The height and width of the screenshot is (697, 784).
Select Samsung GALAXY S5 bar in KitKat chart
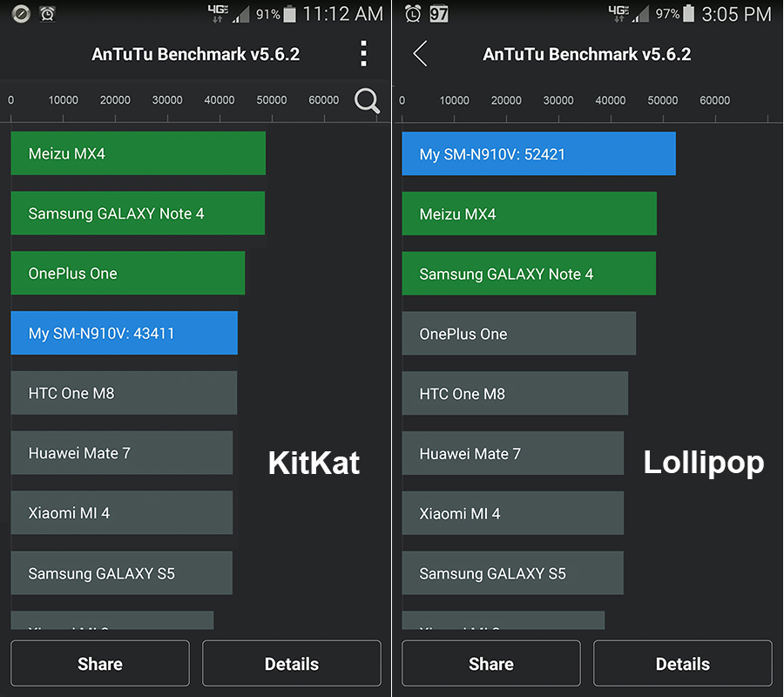[121, 573]
